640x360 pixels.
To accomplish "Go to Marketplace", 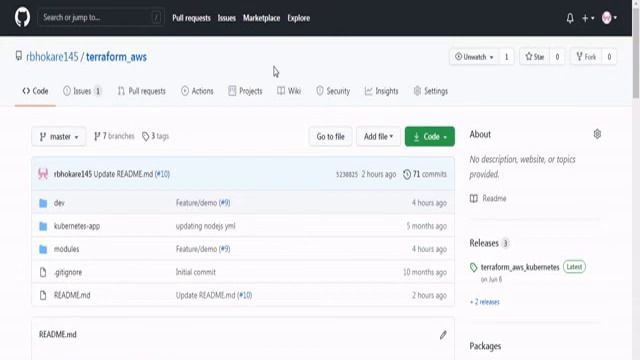I will [261, 18].
